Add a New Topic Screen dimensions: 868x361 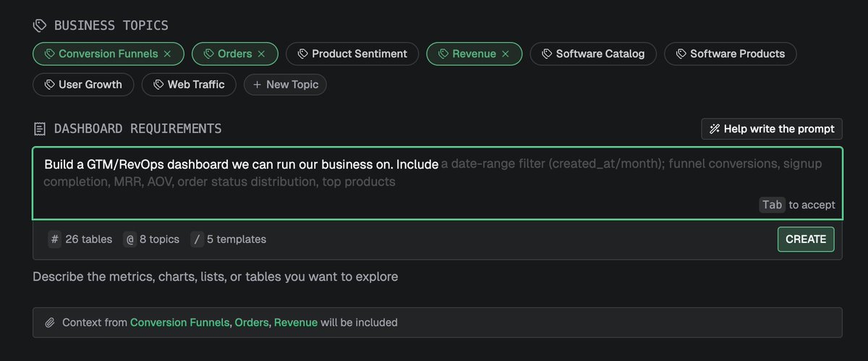(286, 85)
